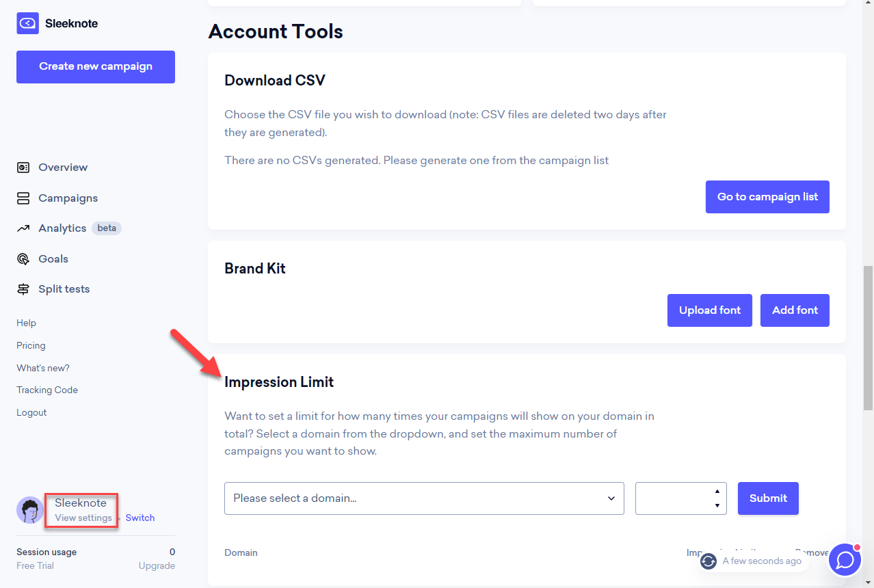Open the Overview sidebar icon
874x588 pixels.
23,168
